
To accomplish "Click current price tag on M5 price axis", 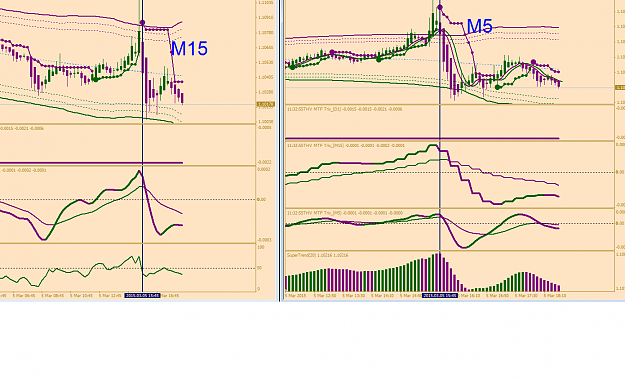I will (x=620, y=87).
